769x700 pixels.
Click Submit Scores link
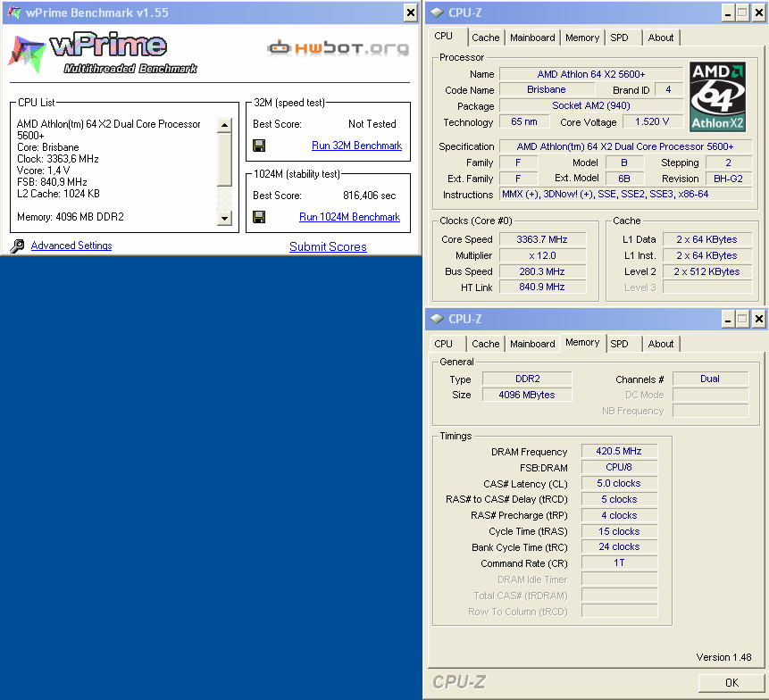click(x=328, y=246)
